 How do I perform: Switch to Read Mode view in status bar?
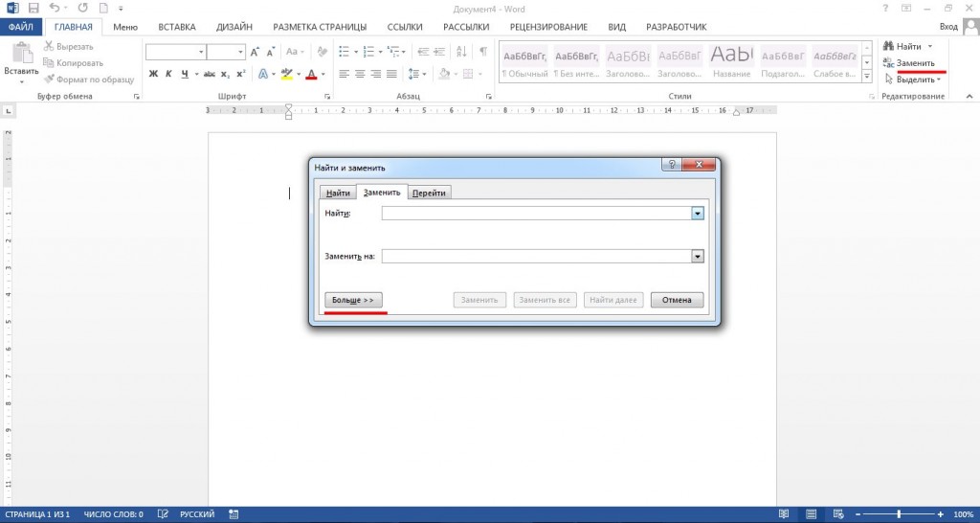(x=785, y=514)
